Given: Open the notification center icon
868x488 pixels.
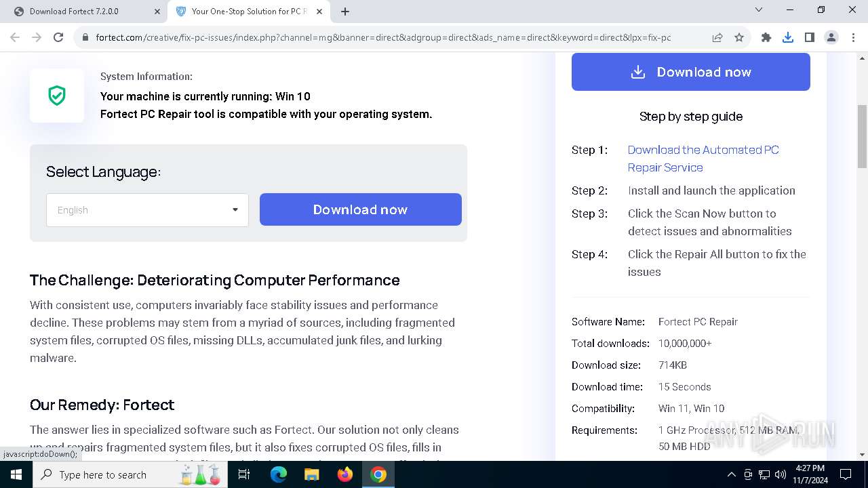Looking at the screenshot, I should click(x=846, y=474).
